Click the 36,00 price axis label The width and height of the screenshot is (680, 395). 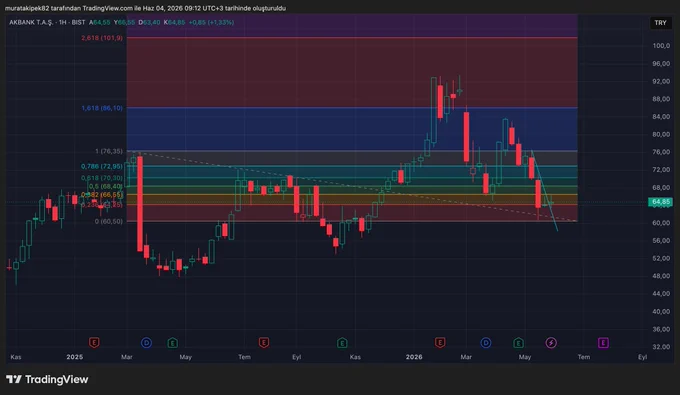click(661, 329)
